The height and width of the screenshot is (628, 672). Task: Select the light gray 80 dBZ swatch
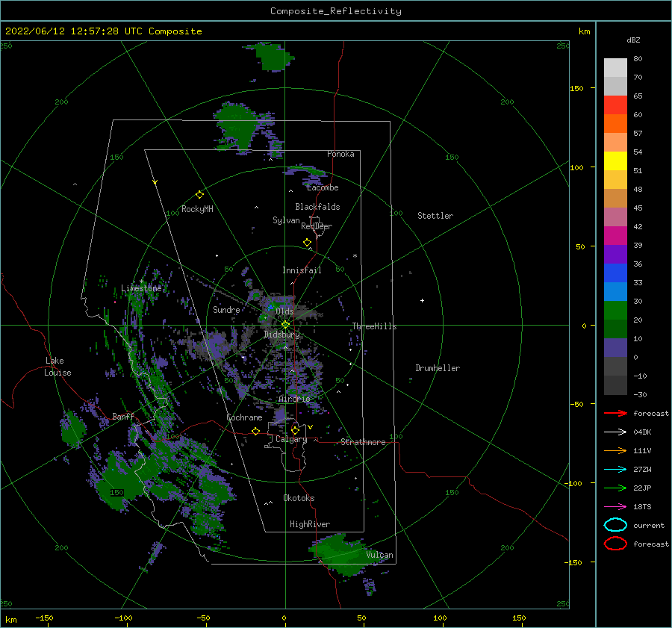coord(615,68)
